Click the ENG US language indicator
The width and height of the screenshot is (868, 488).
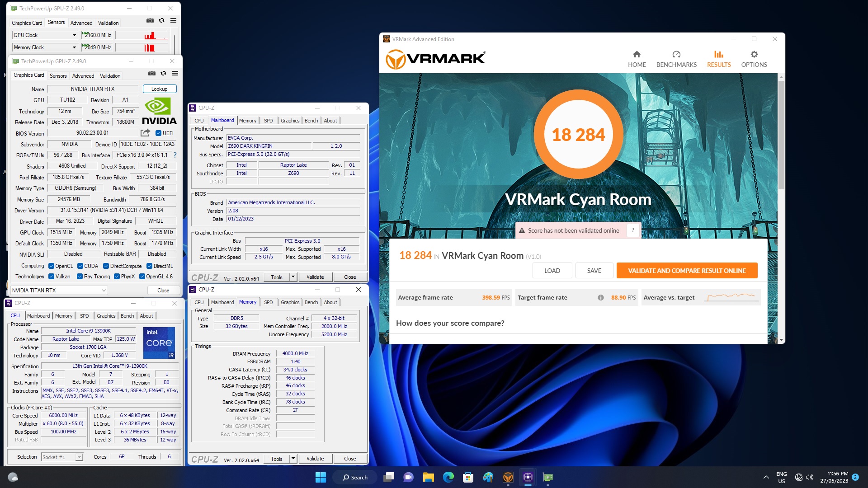781,477
